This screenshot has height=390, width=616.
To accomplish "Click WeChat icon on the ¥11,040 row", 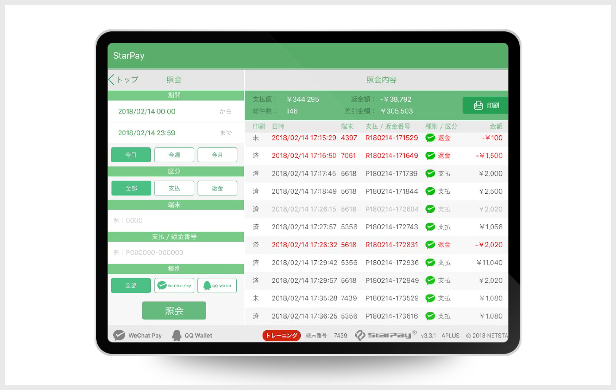I will [430, 262].
